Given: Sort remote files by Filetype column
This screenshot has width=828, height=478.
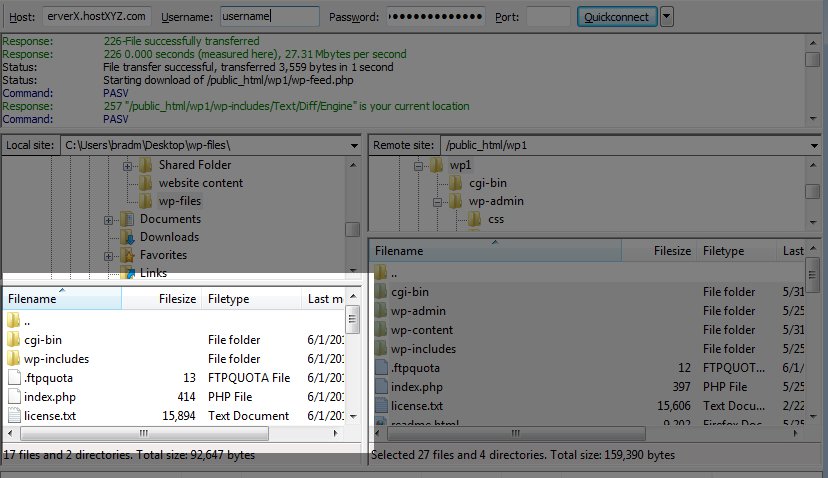Looking at the screenshot, I should click(737, 250).
